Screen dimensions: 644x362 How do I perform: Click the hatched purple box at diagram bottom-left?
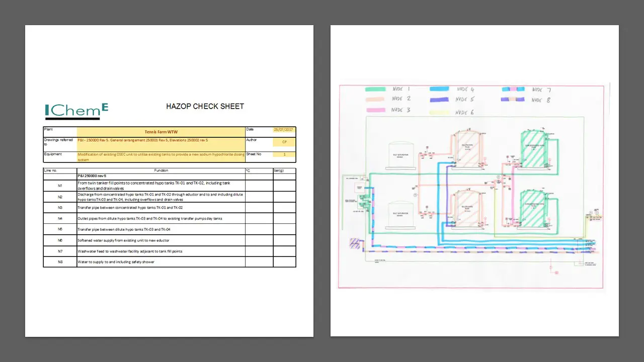point(355,244)
